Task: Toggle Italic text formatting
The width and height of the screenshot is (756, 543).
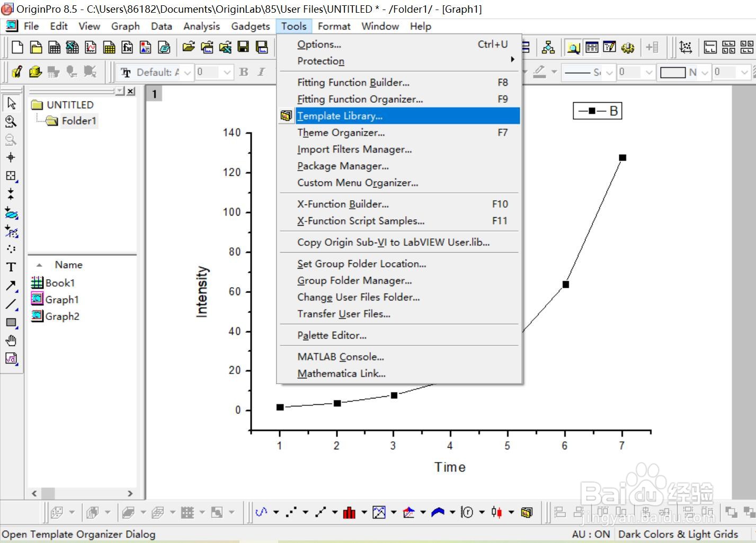Action: tap(261, 72)
